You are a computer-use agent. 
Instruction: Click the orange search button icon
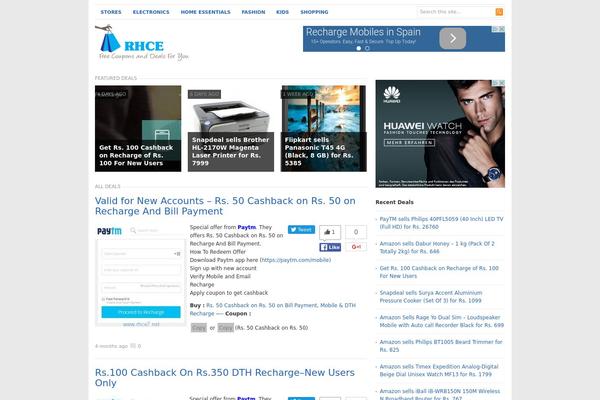tap(499, 12)
